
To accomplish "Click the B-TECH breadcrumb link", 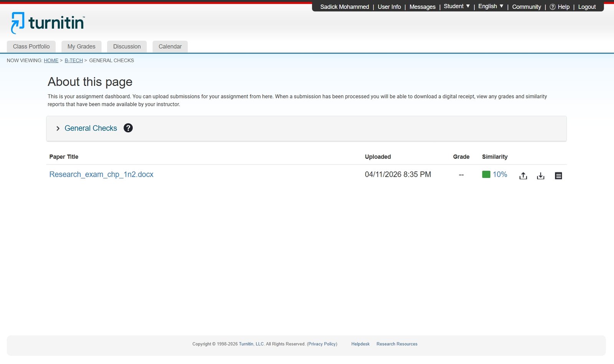I will 74,61.
